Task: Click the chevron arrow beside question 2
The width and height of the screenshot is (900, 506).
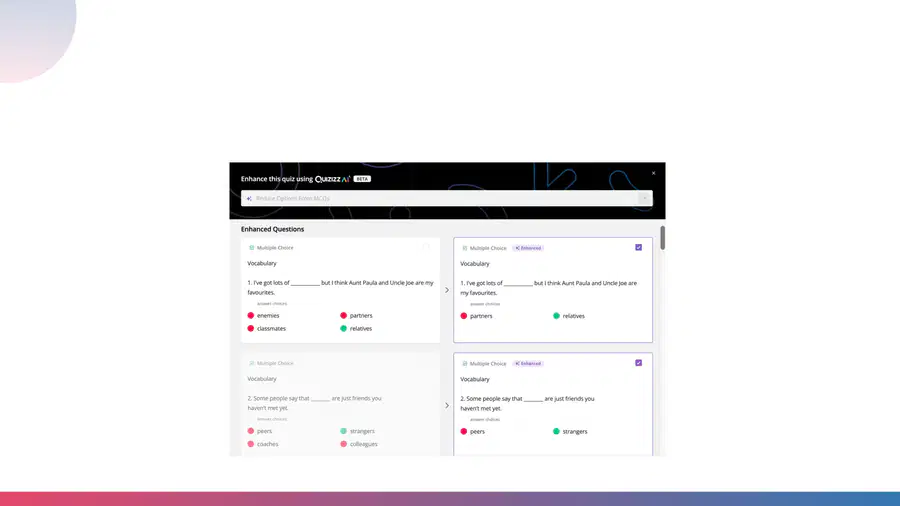Action: (447, 405)
